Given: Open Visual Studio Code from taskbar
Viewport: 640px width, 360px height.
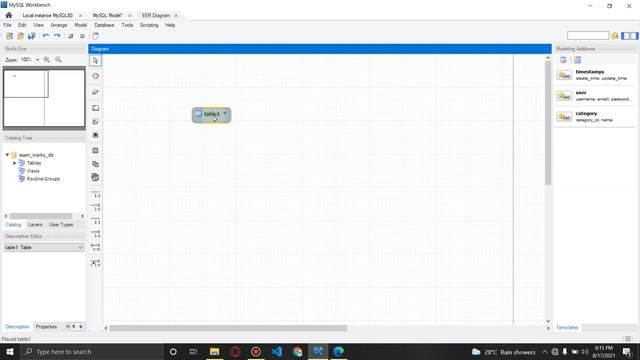Looking at the screenshot, I should click(x=277, y=351).
